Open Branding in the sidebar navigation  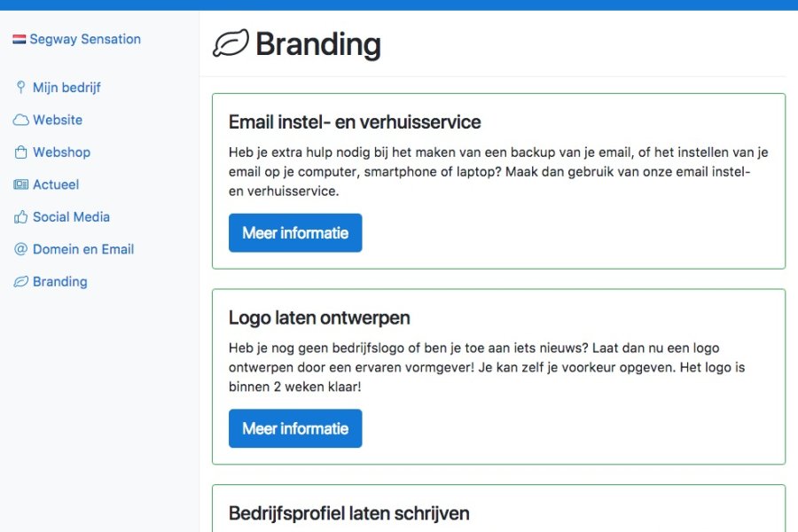[60, 282]
